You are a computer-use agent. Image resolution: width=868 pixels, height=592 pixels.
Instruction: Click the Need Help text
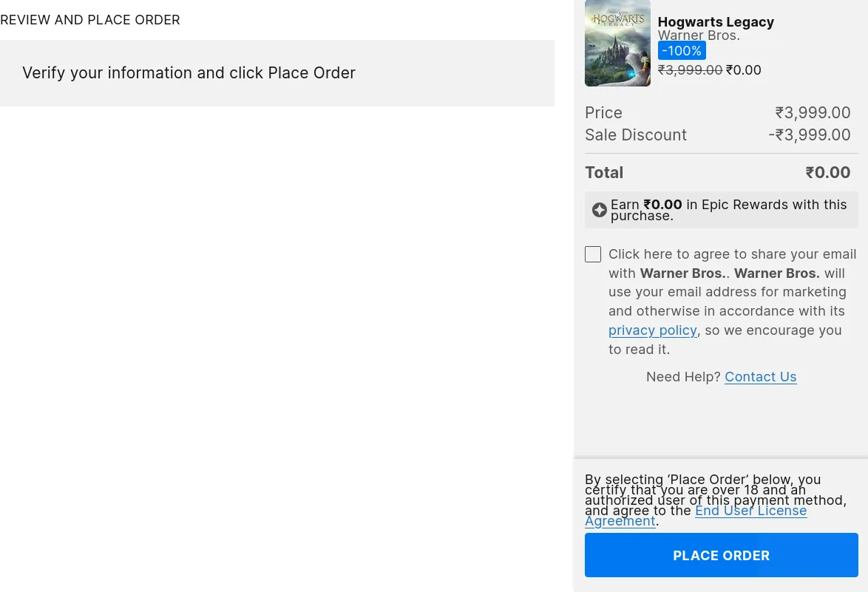click(x=684, y=377)
